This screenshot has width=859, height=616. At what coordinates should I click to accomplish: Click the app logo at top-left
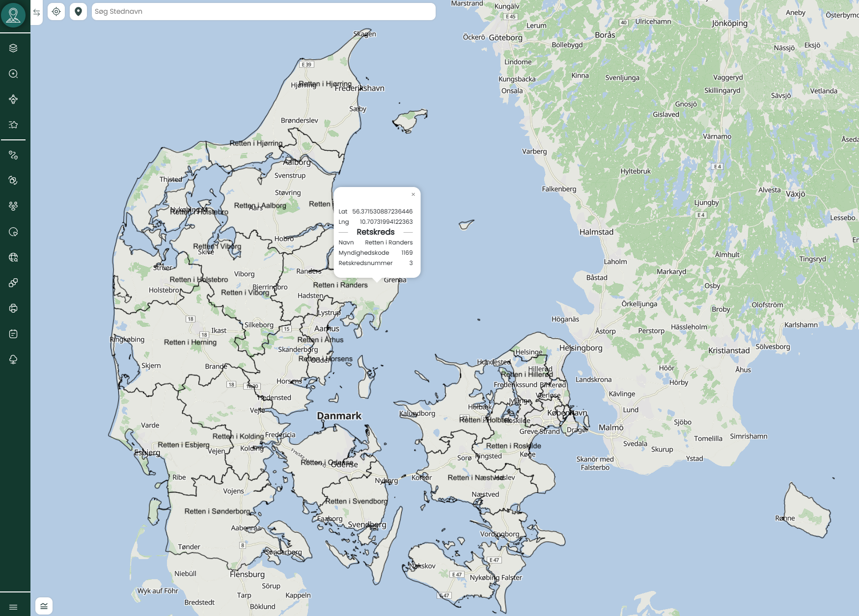13,15
